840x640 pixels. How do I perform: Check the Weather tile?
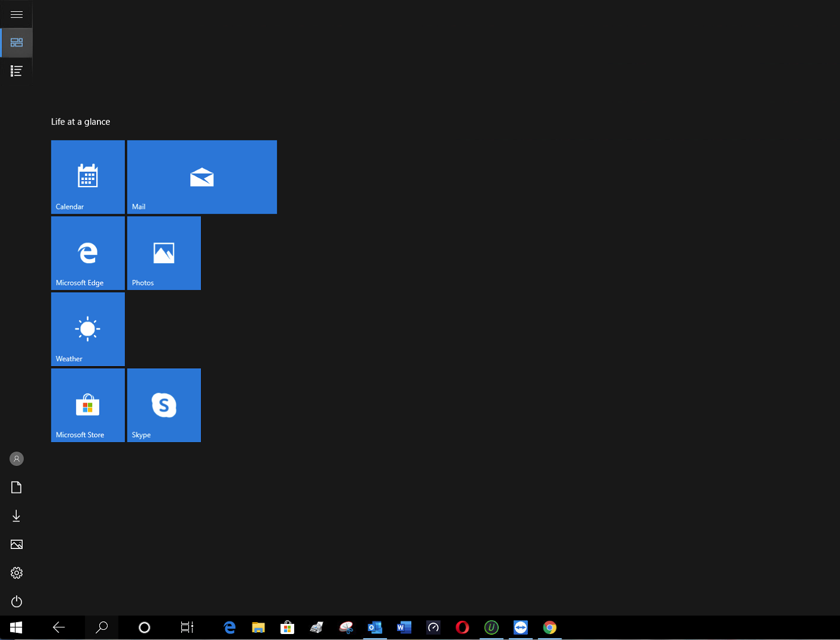tap(87, 328)
